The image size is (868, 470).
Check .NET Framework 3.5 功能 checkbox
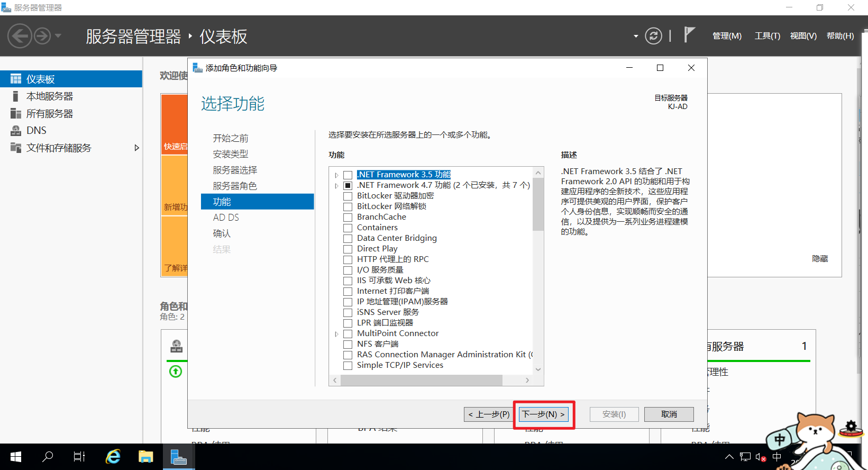point(348,175)
